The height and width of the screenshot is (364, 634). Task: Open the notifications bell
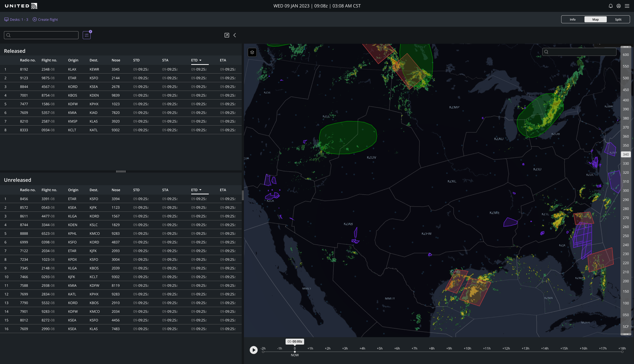[x=610, y=6]
